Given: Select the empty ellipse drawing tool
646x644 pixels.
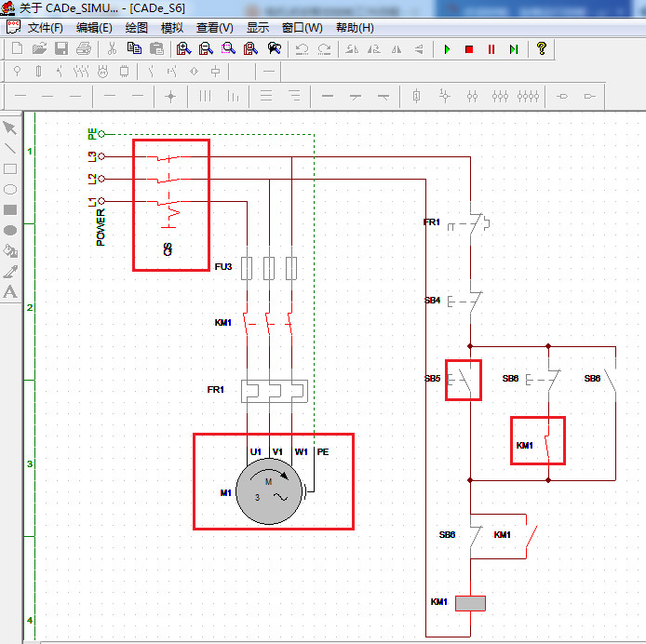Looking at the screenshot, I should [10, 190].
